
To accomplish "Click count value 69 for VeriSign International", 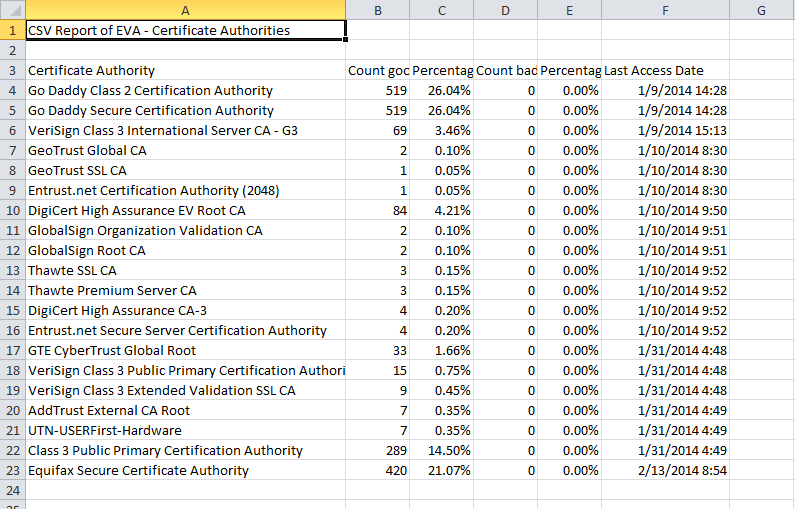I will coord(378,130).
